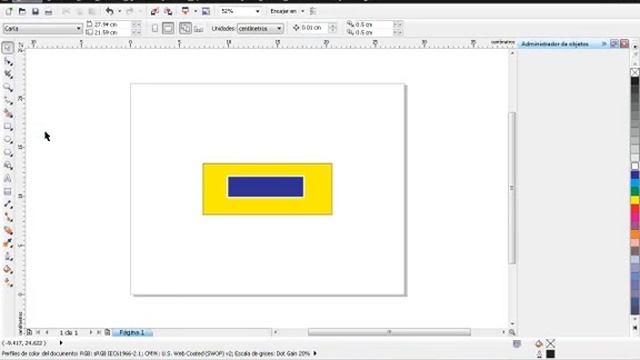Select the blue rectangle on the canvas
The width and height of the screenshot is (640, 360).
click(x=265, y=187)
